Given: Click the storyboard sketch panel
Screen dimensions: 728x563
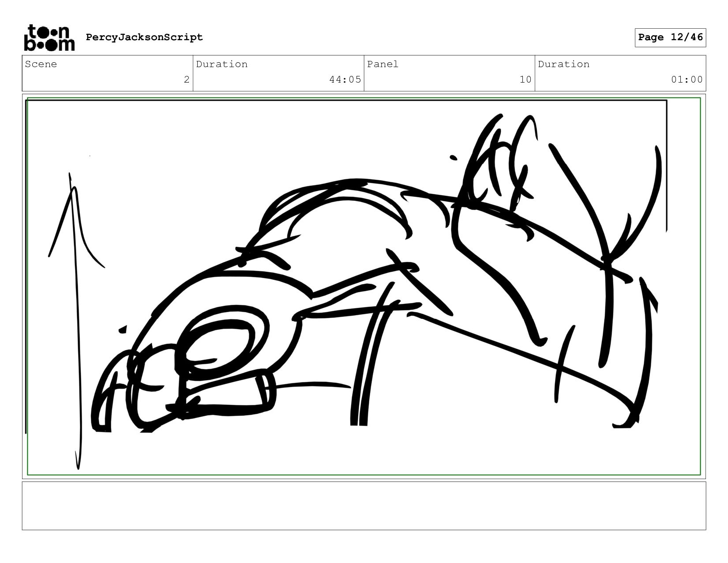Looking at the screenshot, I should (364, 286).
